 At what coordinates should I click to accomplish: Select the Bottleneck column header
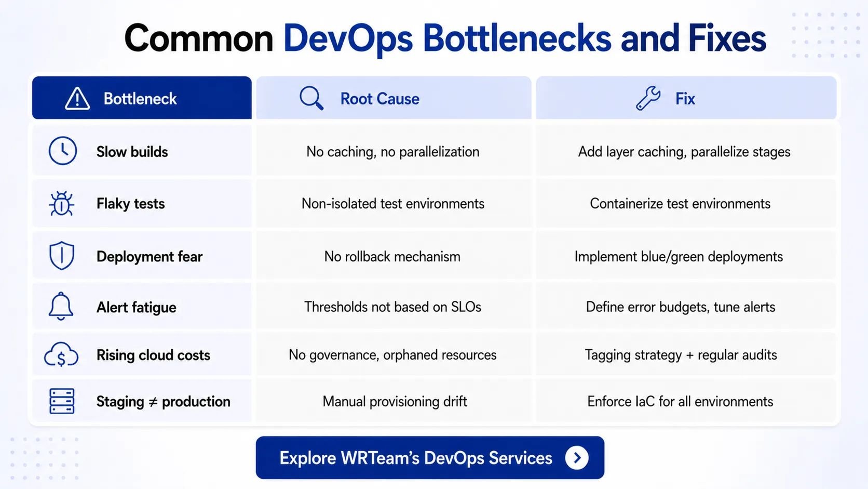[x=142, y=98]
